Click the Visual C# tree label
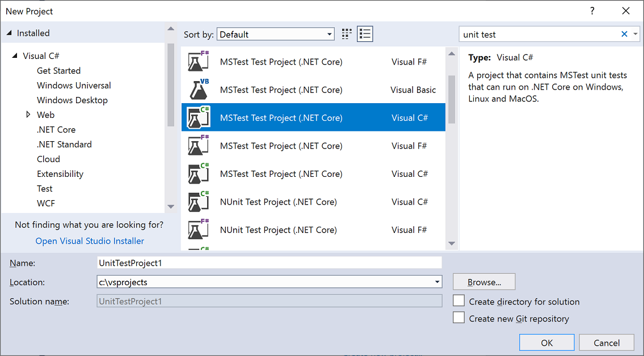644x356 pixels. click(x=41, y=56)
